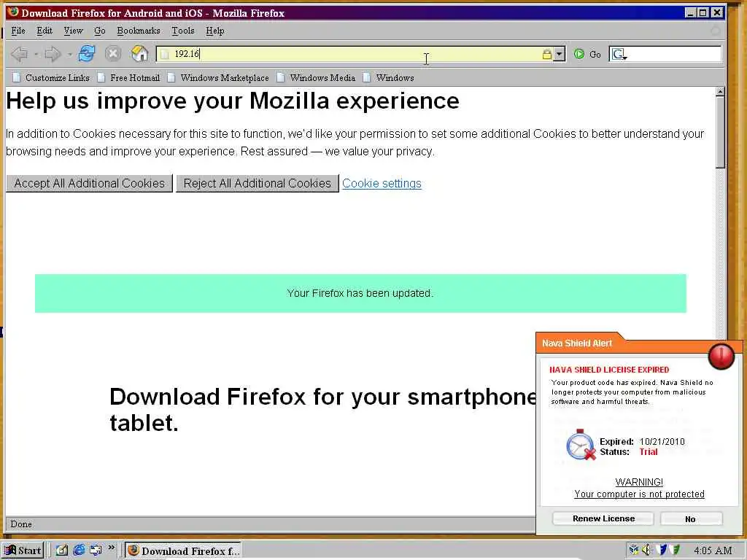Click the blue shield tray icon

tap(662, 550)
